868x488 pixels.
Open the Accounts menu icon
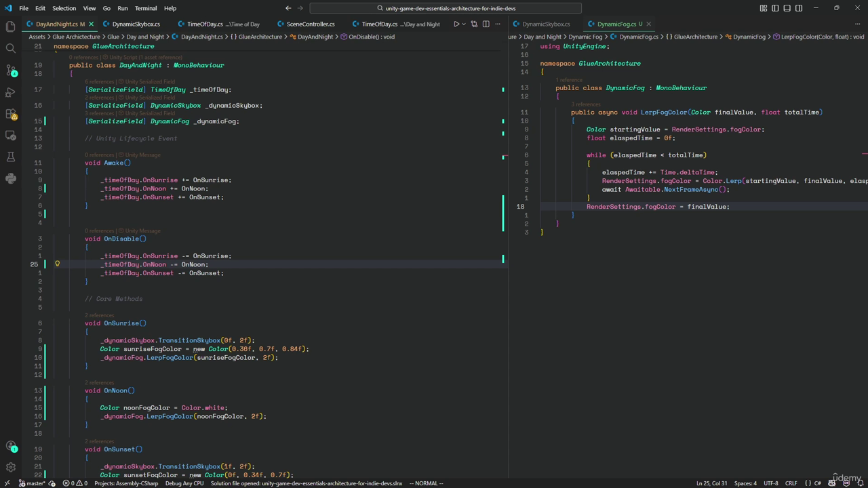click(10, 446)
